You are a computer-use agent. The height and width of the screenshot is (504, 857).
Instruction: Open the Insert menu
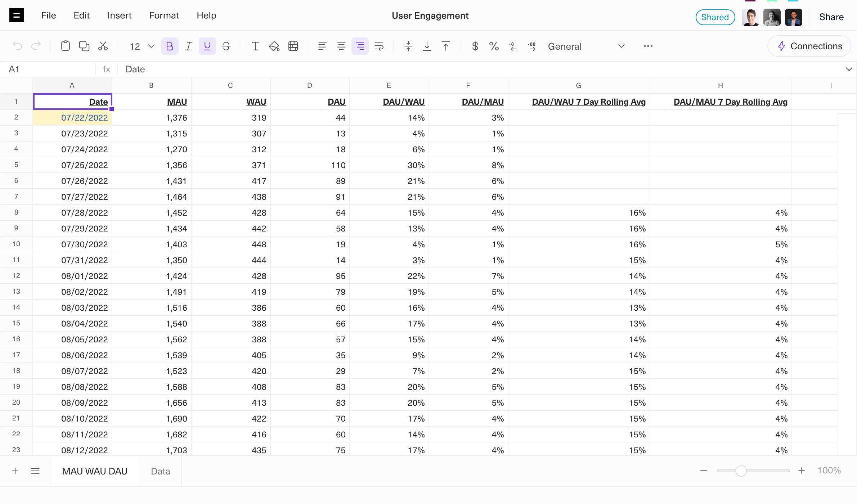point(119,15)
